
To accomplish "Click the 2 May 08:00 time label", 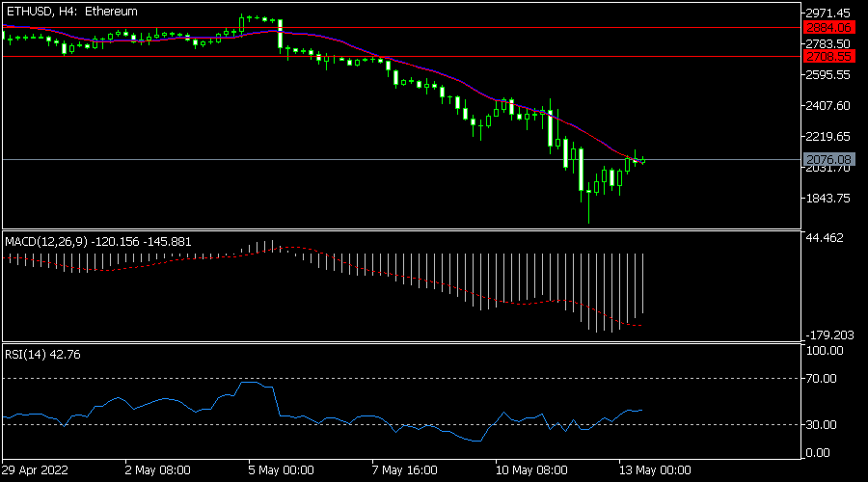I will click(158, 470).
